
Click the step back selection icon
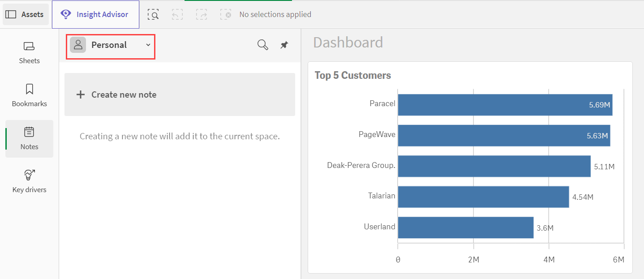(177, 15)
